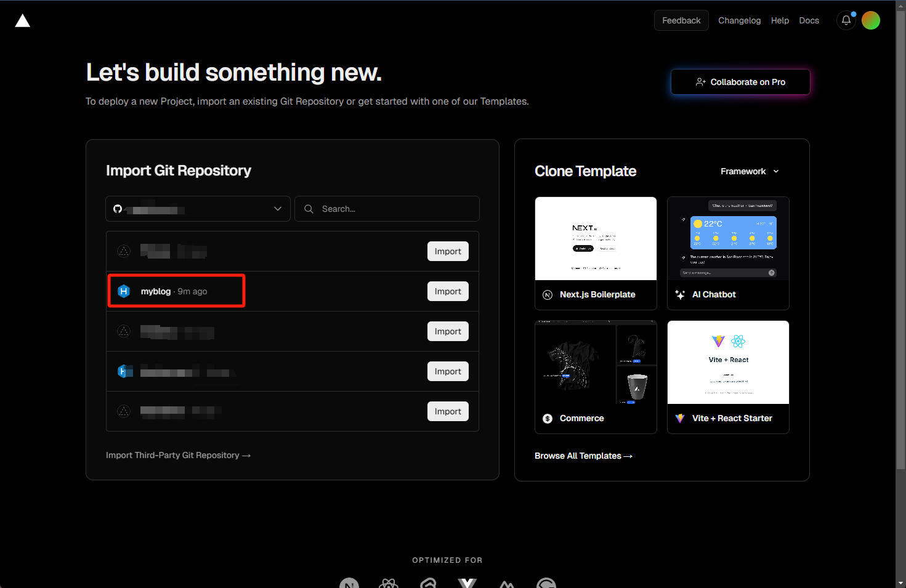Viewport: 906px width, 588px height.
Task: Click the add-person icon on Collaborate on Pro
Action: pos(701,82)
